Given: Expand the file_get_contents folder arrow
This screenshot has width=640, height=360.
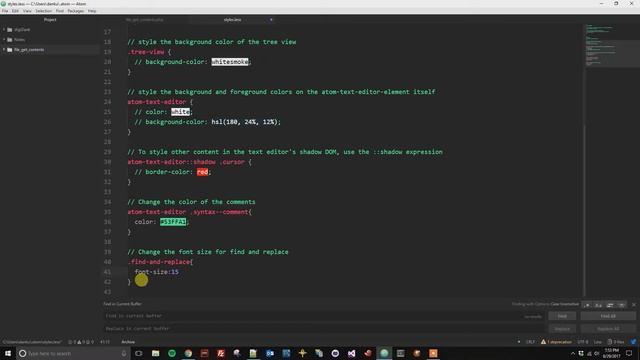Looking at the screenshot, I should pyautogui.click(x=4, y=49).
